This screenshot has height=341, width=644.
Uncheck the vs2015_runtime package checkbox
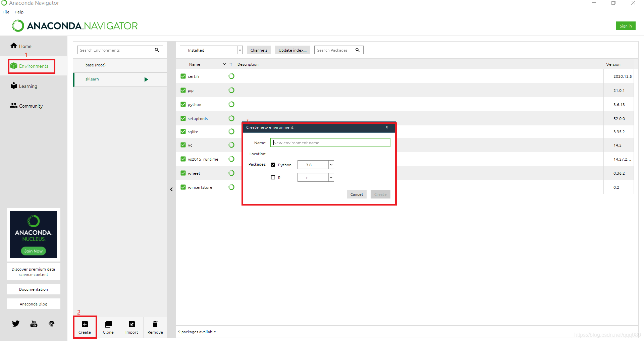[183, 159]
